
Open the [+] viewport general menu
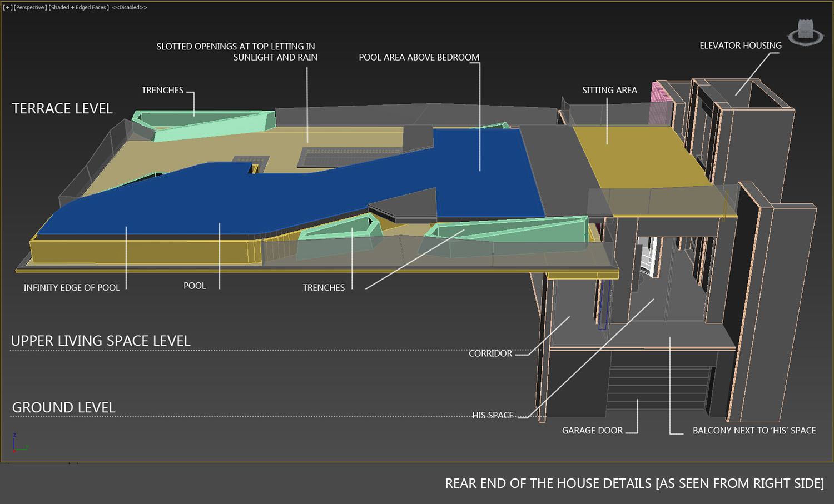(7, 7)
